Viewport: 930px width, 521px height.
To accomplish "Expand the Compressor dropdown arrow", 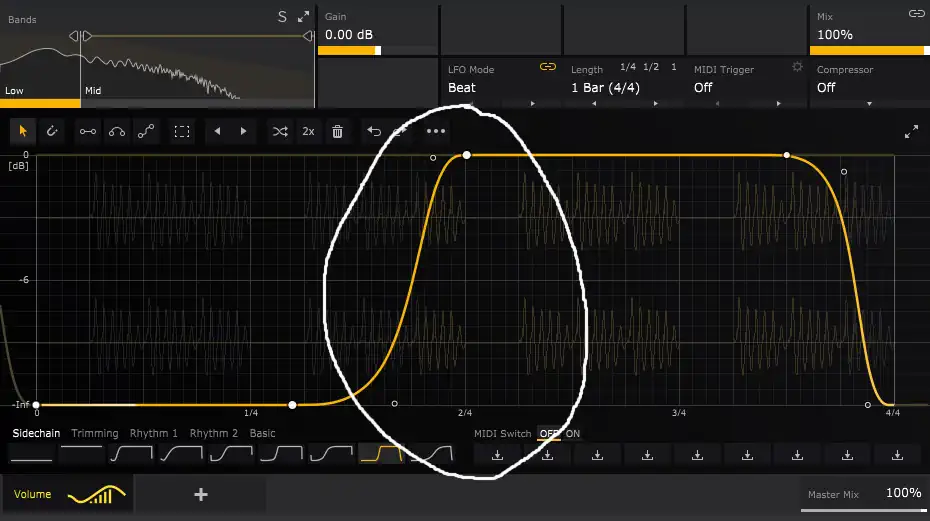I will click(x=869, y=104).
